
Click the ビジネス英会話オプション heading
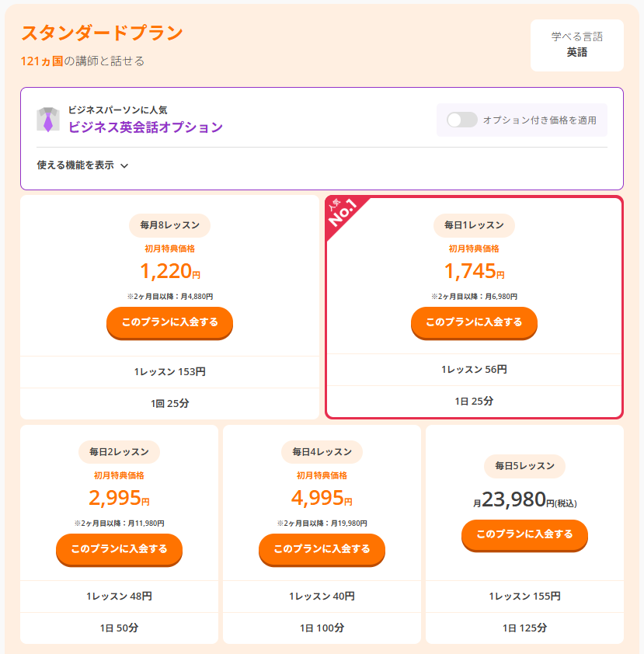click(x=145, y=127)
